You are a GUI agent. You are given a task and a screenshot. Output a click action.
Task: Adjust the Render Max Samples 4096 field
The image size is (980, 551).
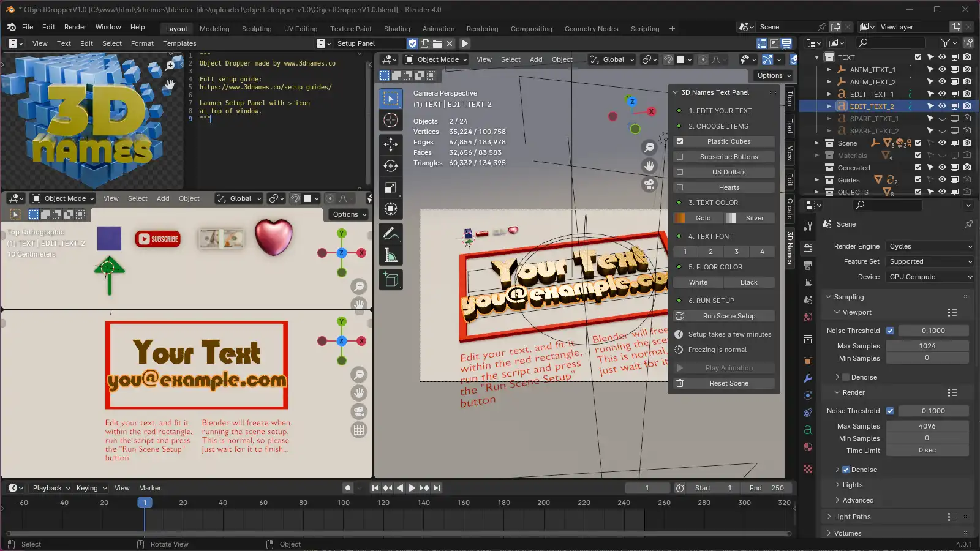click(927, 426)
